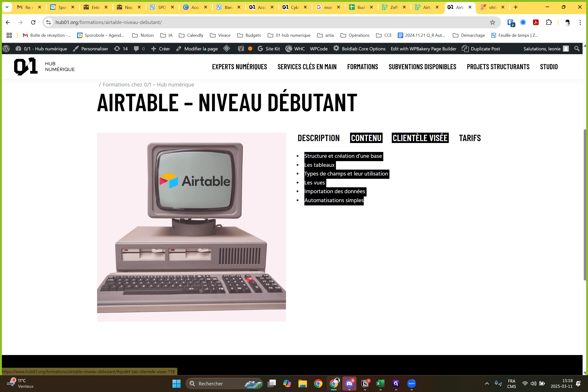Open the Chrome three-dot menu
The image size is (588, 392).
pyautogui.click(x=580, y=23)
